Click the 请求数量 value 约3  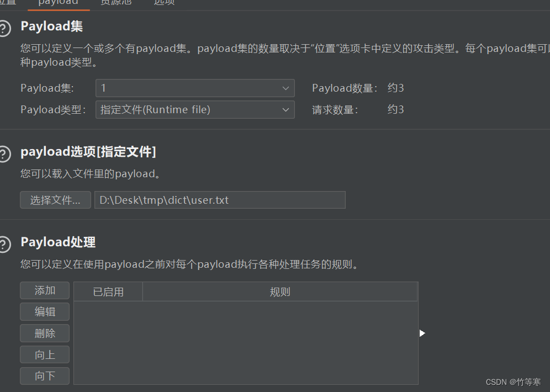[x=396, y=110]
